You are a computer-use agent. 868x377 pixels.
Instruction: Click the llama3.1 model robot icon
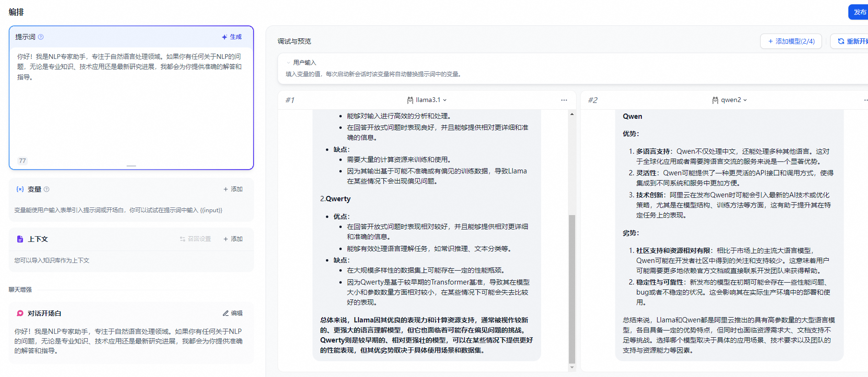[x=410, y=100]
